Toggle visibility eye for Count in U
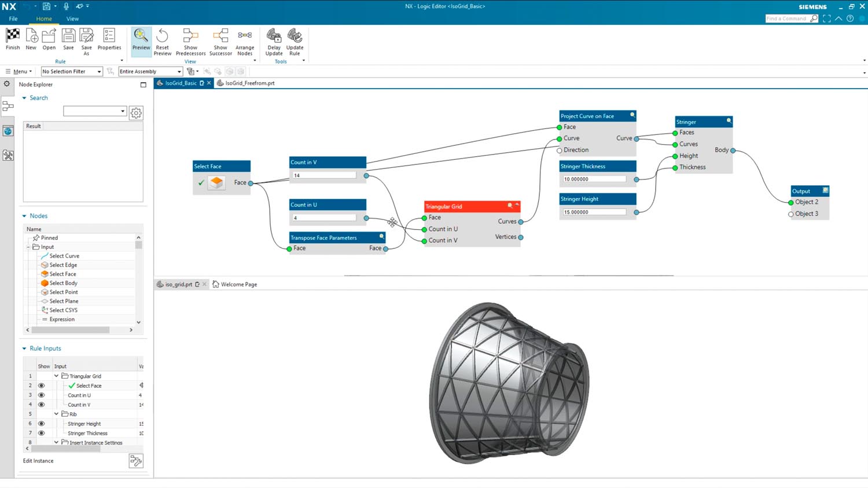This screenshot has height=488, width=868. point(41,395)
